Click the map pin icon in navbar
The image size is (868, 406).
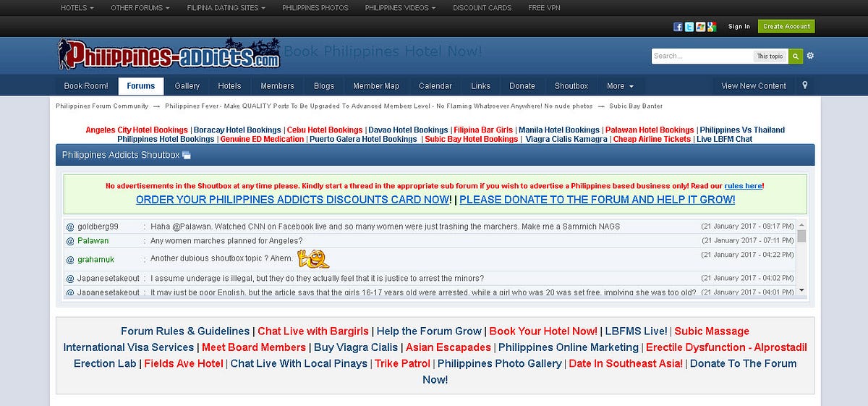805,85
